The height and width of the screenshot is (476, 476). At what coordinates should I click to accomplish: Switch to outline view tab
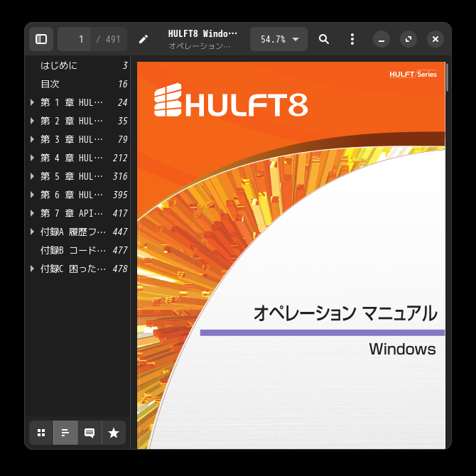pos(65,433)
